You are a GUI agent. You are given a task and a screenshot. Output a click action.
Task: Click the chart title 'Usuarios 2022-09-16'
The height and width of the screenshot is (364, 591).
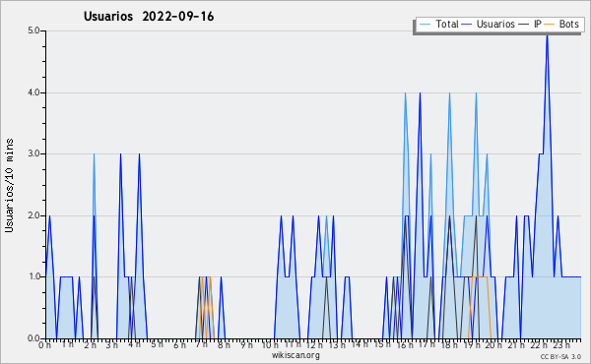click(149, 17)
